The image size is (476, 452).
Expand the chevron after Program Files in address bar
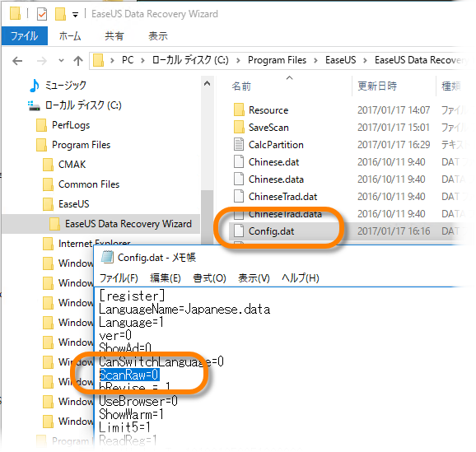pos(315,60)
